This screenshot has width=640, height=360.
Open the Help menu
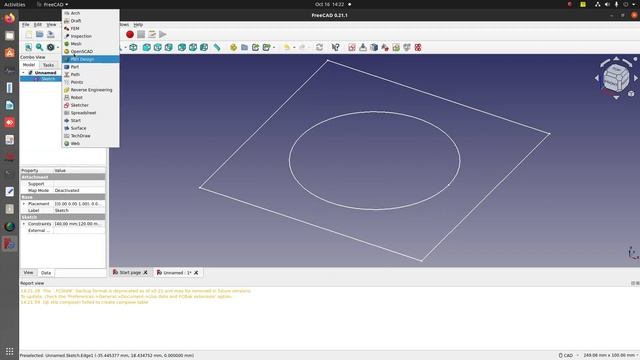(x=138, y=24)
